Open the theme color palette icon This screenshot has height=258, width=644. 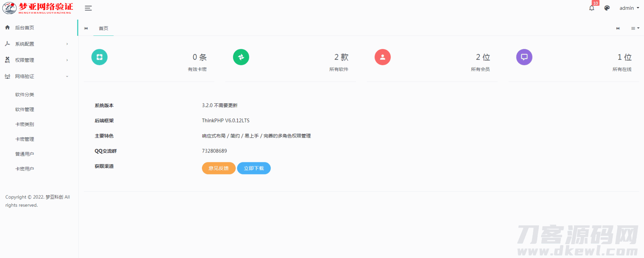(607, 8)
